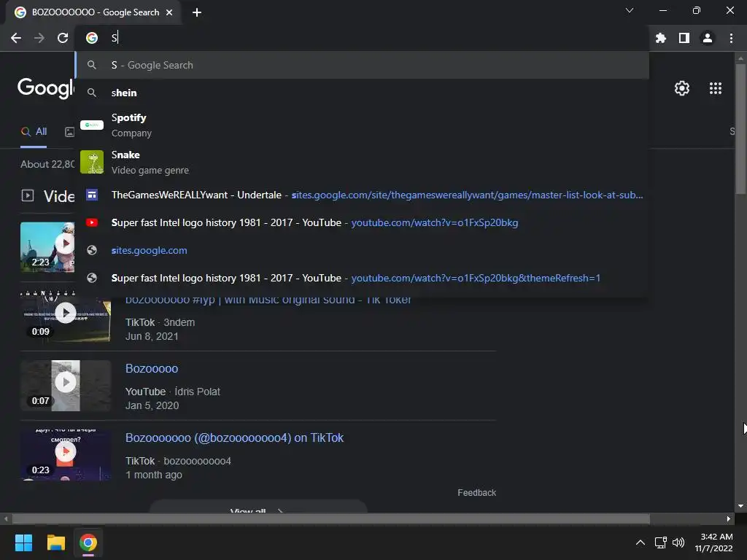This screenshot has height=560, width=747.
Task: Close the BOZOOOOOOO Google Search tab
Action: pyautogui.click(x=169, y=12)
